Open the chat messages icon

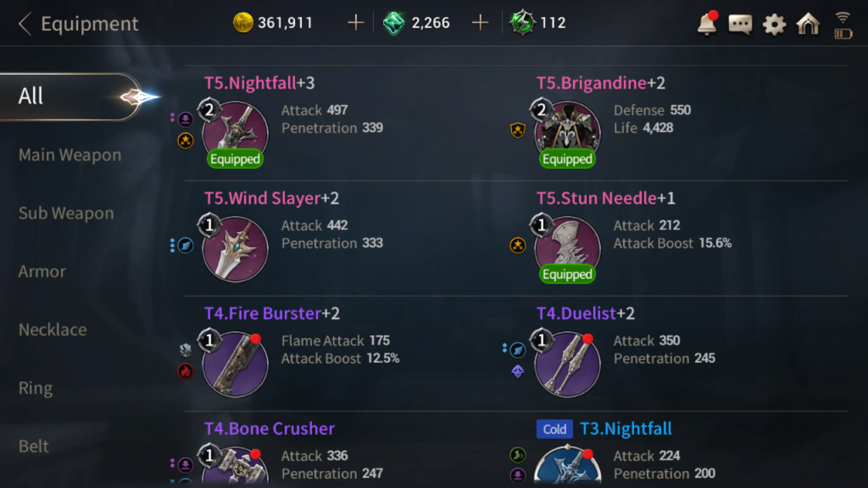point(741,24)
